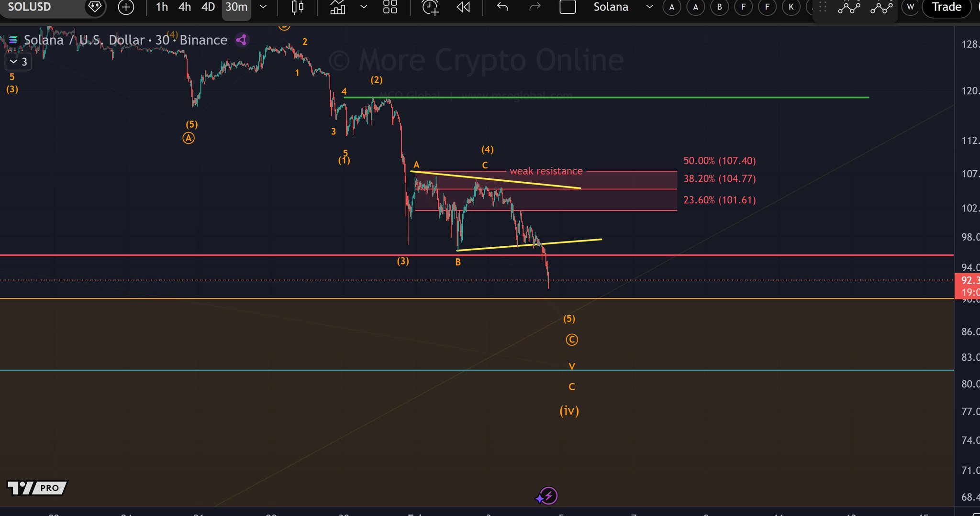Select the 4h timeframe tab
Viewport: 980px width, 516px height.
pyautogui.click(x=185, y=7)
